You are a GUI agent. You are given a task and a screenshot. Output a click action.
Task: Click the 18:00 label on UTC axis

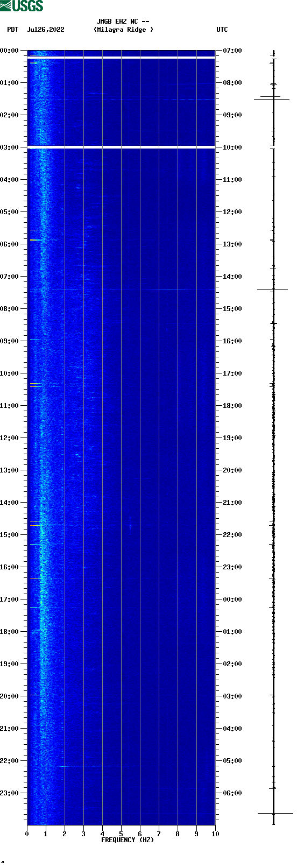[232, 406]
